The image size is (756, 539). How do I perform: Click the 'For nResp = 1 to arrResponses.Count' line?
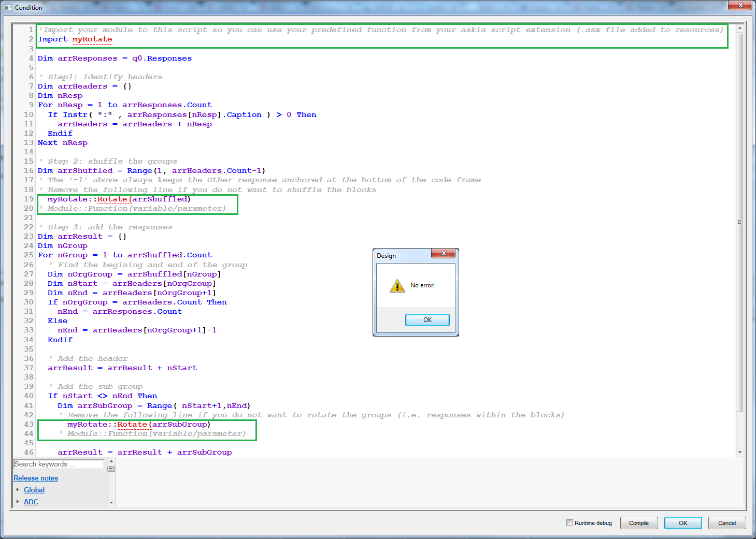pos(125,105)
